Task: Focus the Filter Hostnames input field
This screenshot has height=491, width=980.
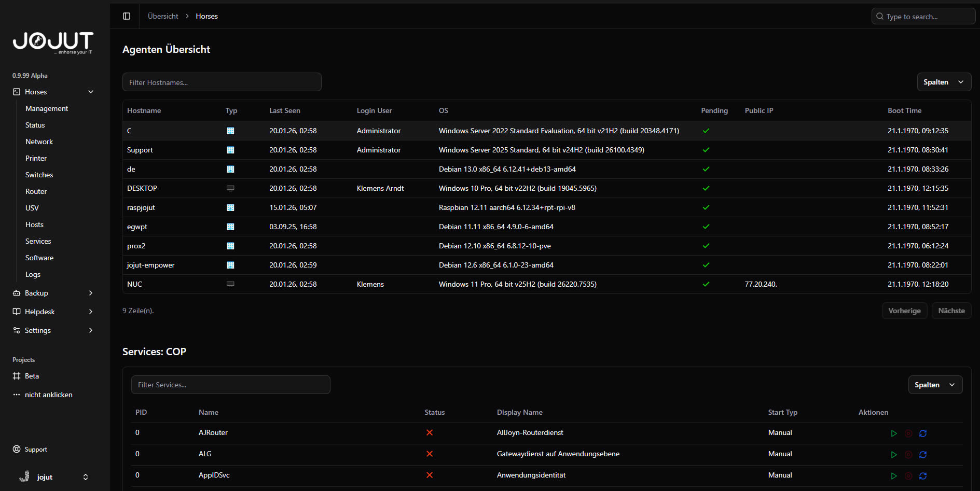Action: click(x=222, y=82)
